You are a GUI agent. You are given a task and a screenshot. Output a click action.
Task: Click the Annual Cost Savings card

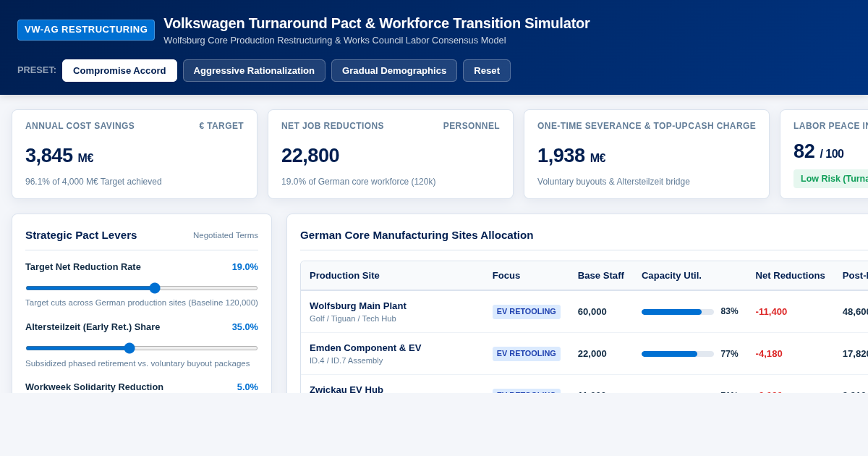(135, 154)
